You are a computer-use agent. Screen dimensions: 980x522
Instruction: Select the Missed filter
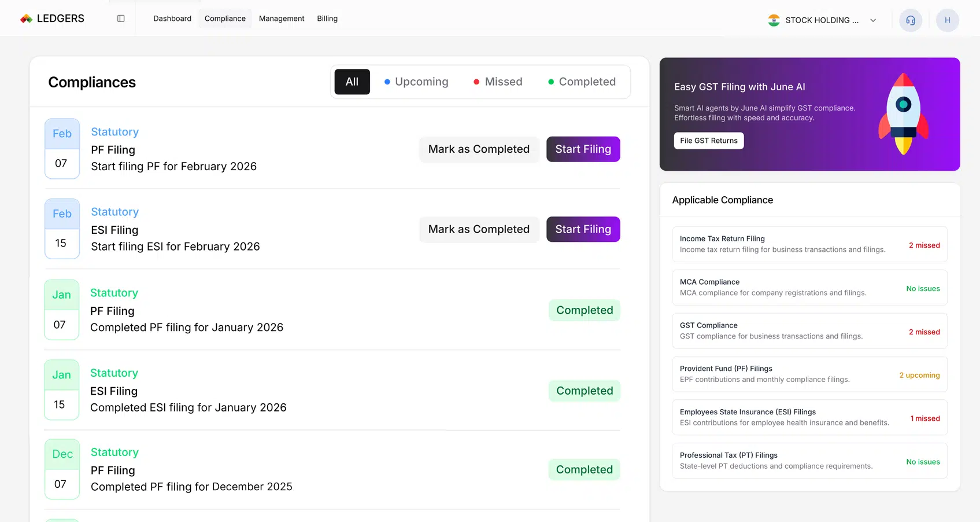coord(498,82)
